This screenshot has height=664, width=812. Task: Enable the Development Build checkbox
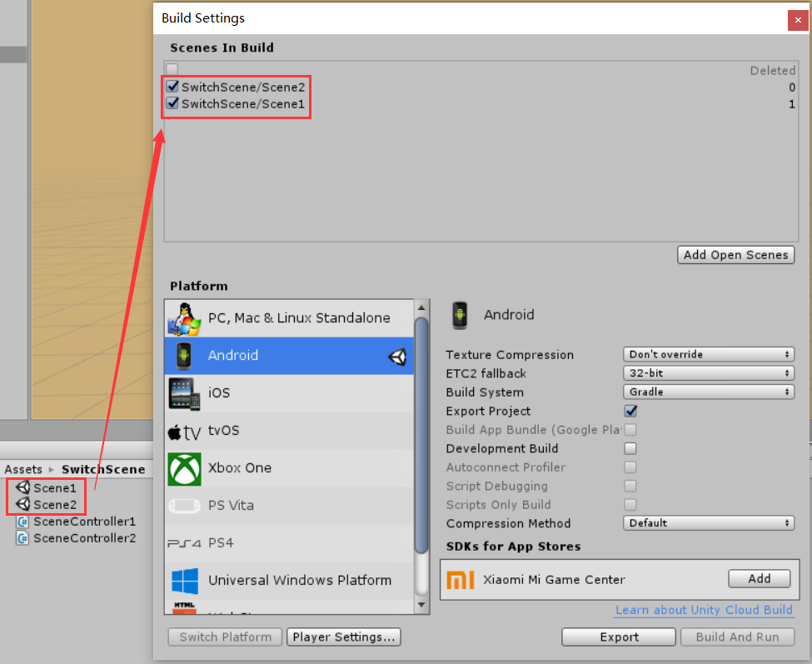[x=630, y=448]
